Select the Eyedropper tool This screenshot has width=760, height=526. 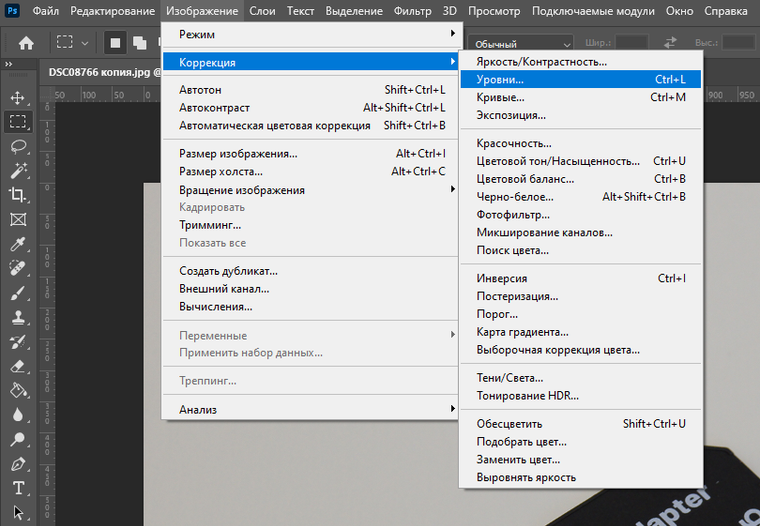(18, 244)
